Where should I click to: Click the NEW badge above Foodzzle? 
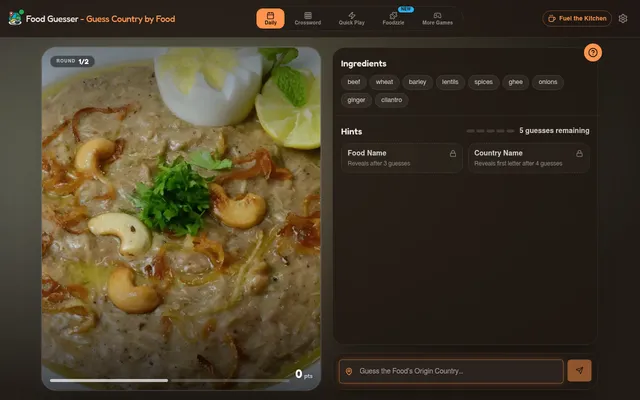click(406, 9)
